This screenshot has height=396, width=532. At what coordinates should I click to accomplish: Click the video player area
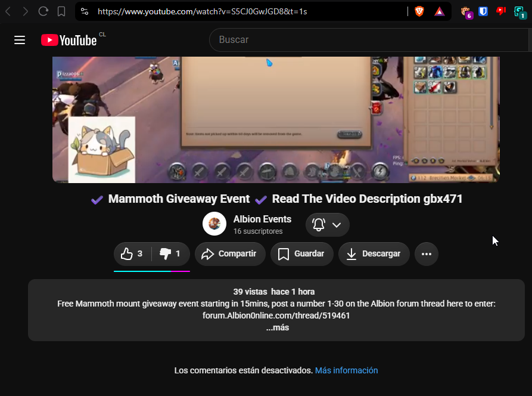[276, 119]
